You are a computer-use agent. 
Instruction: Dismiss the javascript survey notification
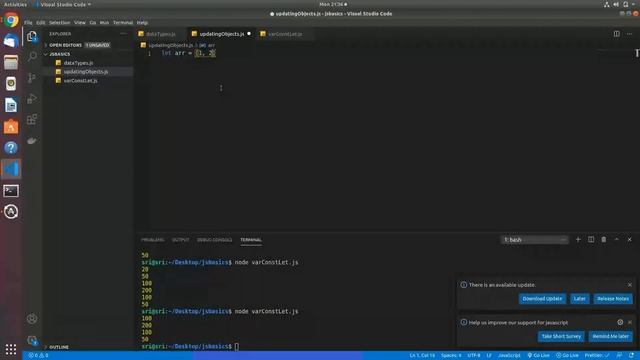[x=630, y=322]
